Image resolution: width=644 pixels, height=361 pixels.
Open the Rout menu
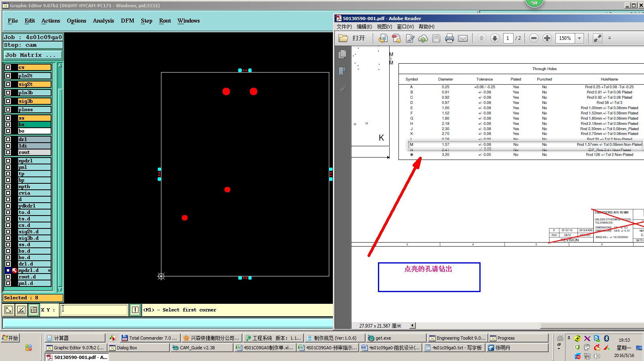pyautogui.click(x=165, y=21)
